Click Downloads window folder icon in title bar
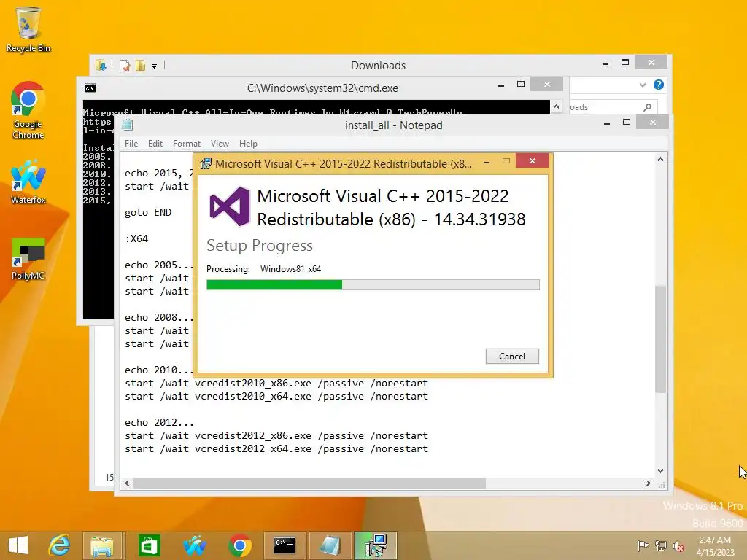 click(x=101, y=65)
